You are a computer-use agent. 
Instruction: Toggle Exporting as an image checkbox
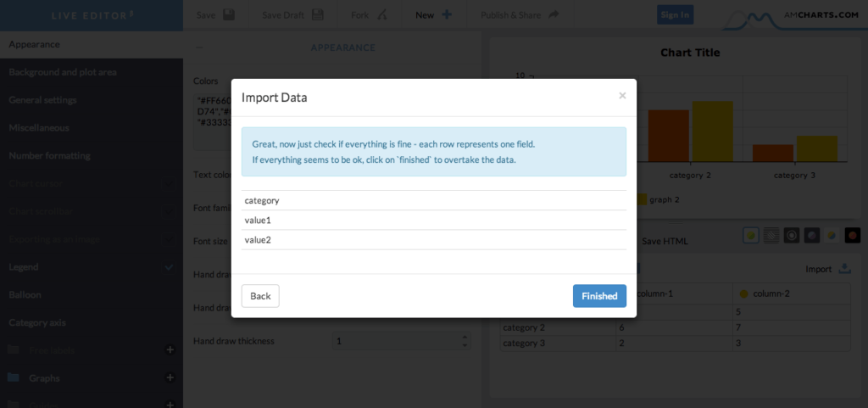[169, 239]
